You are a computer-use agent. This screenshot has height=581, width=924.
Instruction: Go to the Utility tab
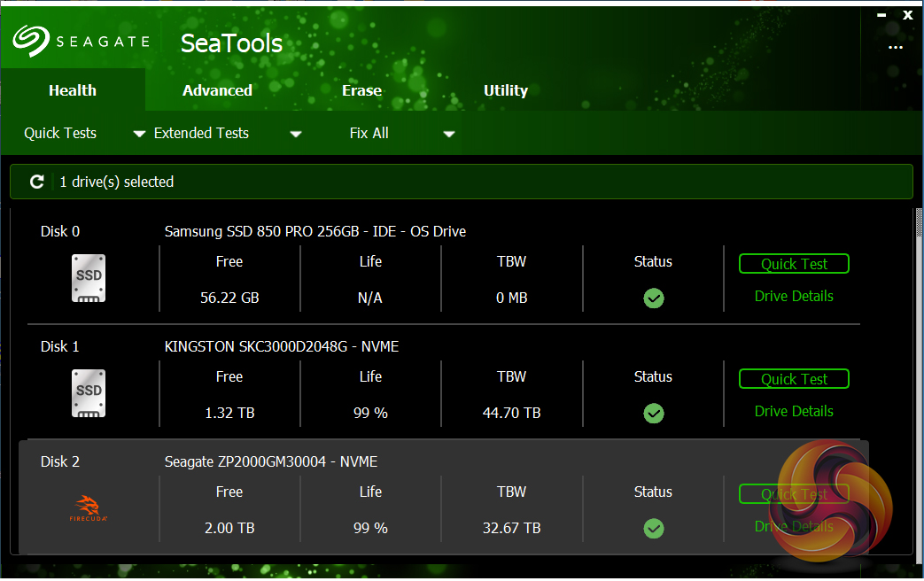(505, 90)
